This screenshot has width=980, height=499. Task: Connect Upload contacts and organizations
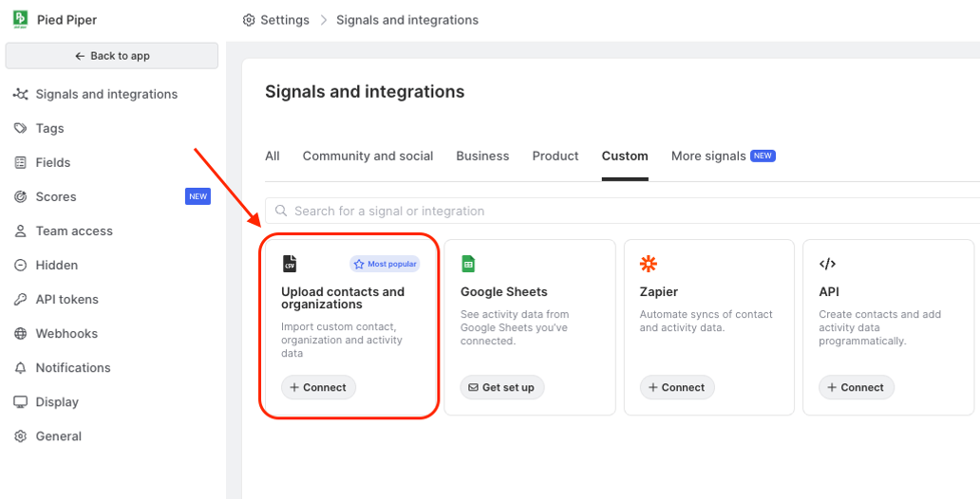318,387
